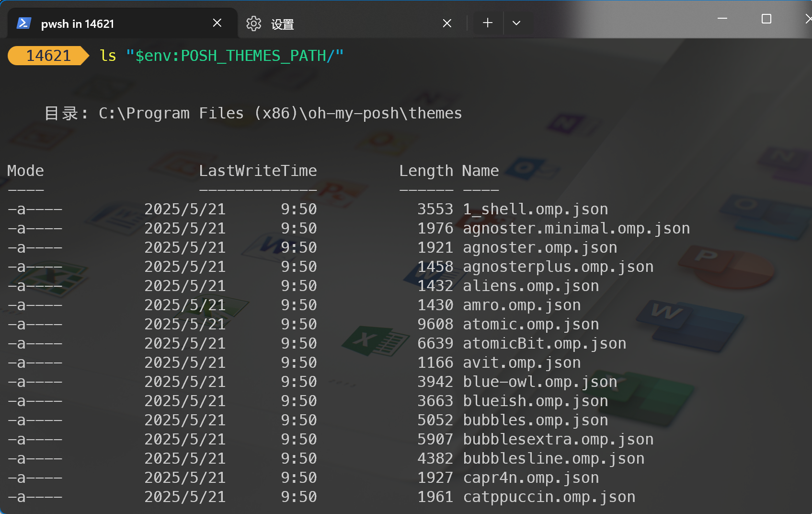Open a new tab with the plus button
The width and height of the screenshot is (812, 514).
click(488, 23)
